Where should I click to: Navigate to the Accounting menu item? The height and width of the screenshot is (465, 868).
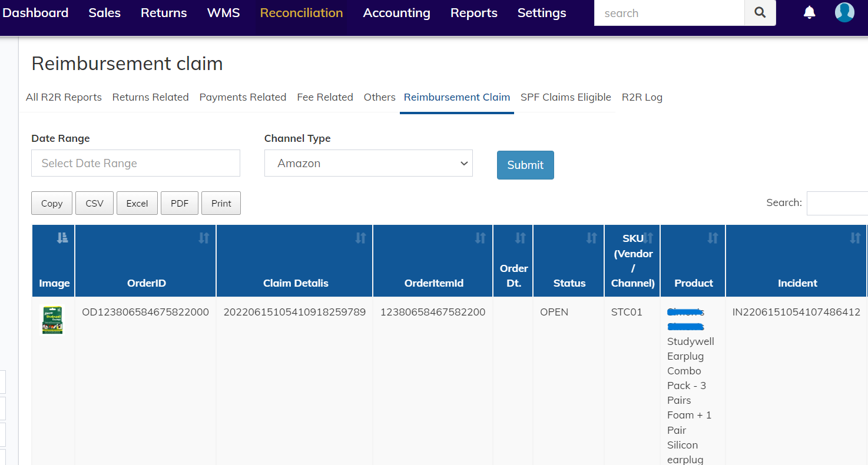[x=396, y=12]
